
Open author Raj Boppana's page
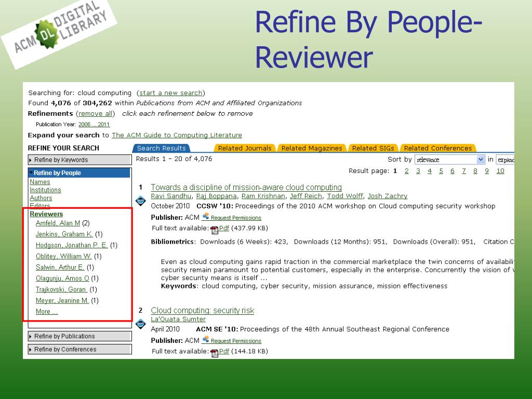click(217, 196)
